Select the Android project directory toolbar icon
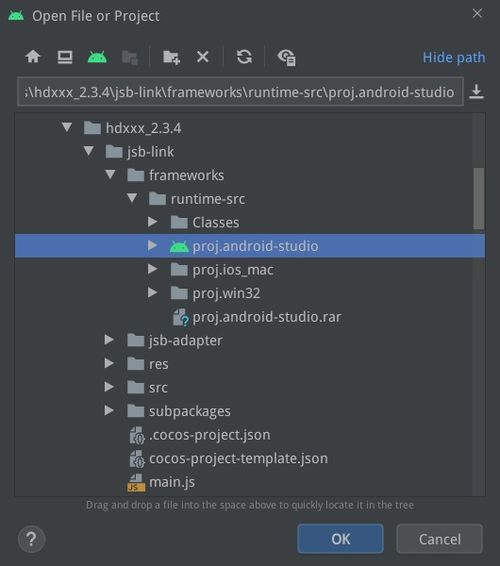This screenshot has height=566, width=500. (97, 57)
